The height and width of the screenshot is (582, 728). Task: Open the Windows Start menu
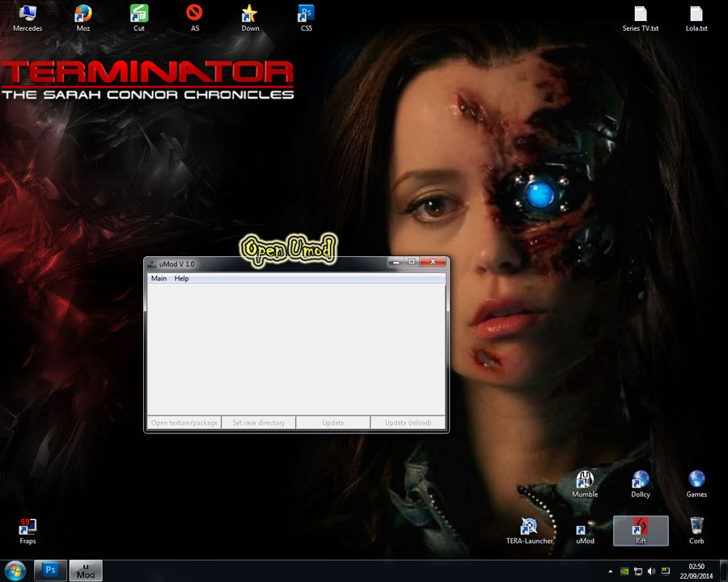point(16,571)
